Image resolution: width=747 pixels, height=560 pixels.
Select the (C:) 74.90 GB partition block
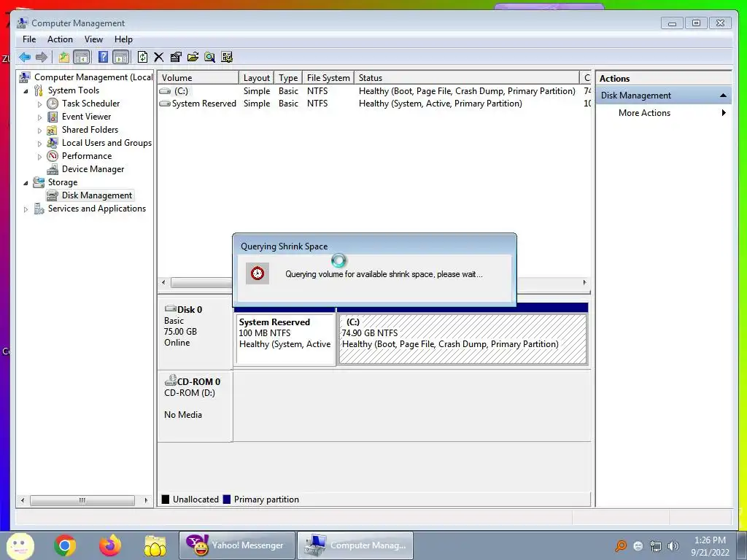(x=462, y=339)
